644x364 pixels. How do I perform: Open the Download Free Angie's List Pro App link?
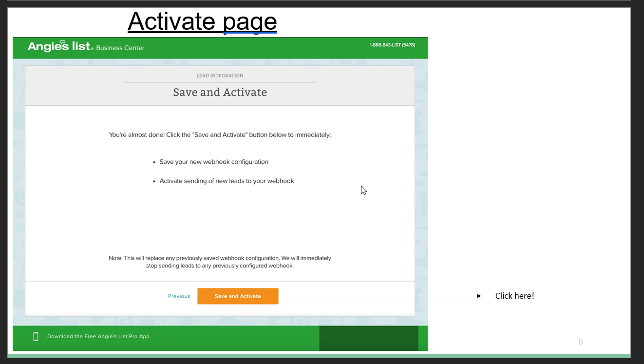98,336
